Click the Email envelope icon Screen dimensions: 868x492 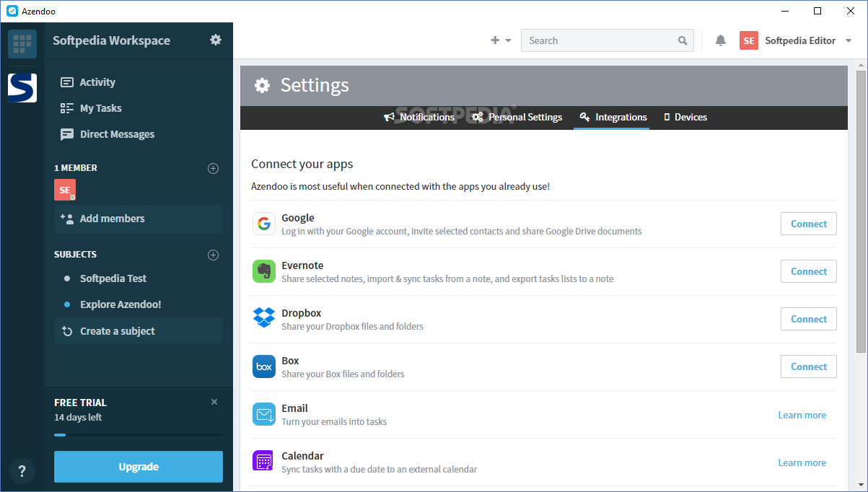pos(264,414)
